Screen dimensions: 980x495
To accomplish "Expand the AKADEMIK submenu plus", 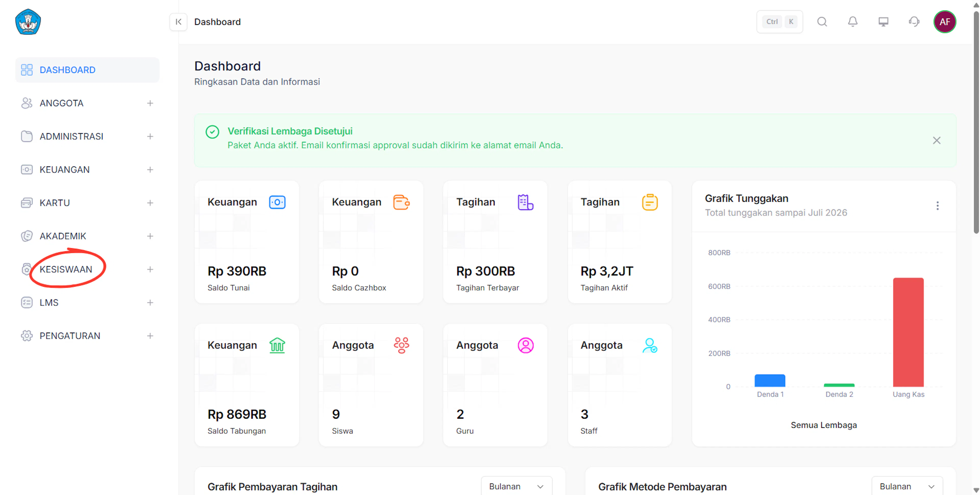I will 150,236.
